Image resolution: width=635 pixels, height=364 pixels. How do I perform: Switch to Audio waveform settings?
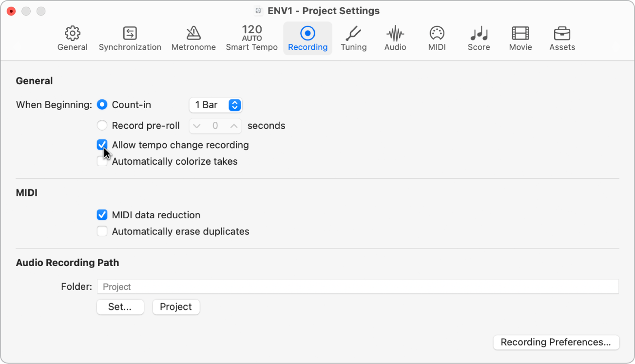click(x=395, y=38)
